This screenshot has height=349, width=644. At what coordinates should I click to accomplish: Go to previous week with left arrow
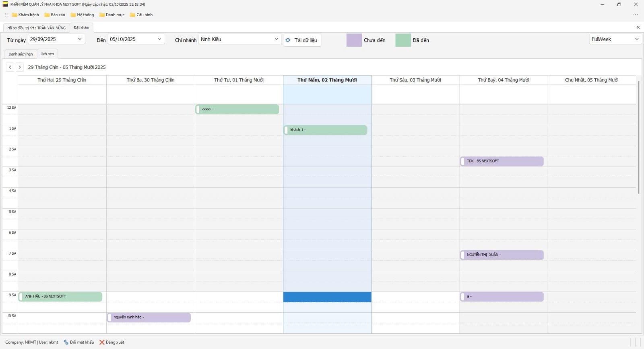point(10,67)
